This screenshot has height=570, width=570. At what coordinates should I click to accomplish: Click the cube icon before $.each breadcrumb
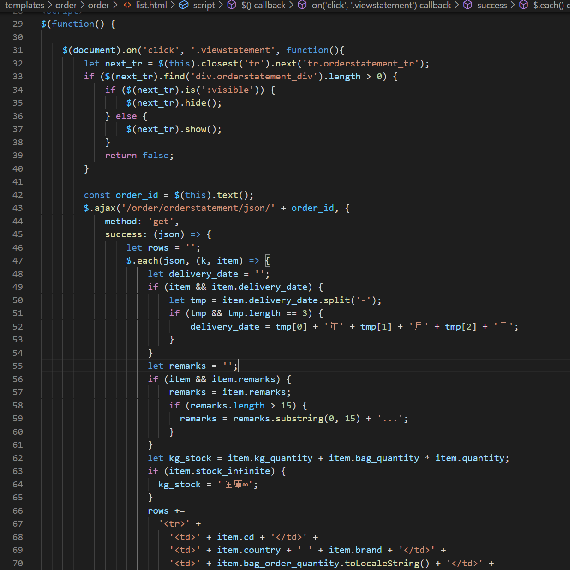tap(524, 5)
